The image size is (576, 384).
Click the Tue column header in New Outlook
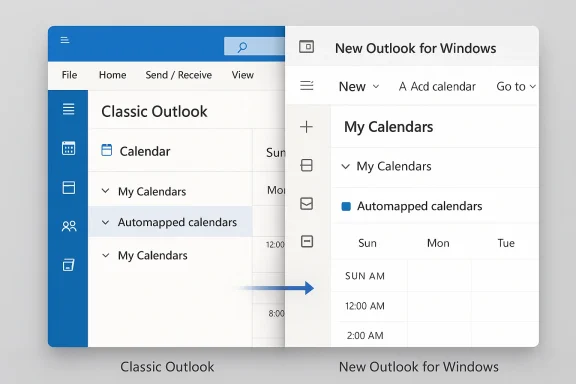pyautogui.click(x=506, y=243)
